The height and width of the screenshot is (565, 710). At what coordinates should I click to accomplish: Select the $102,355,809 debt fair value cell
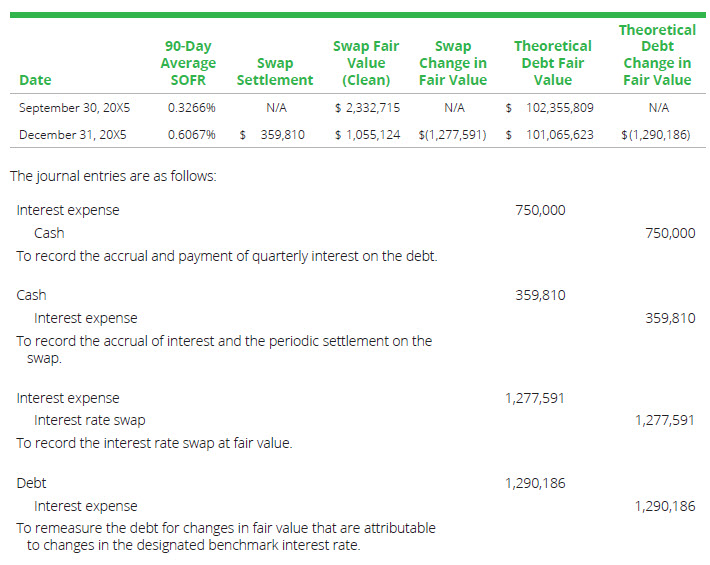(x=550, y=107)
